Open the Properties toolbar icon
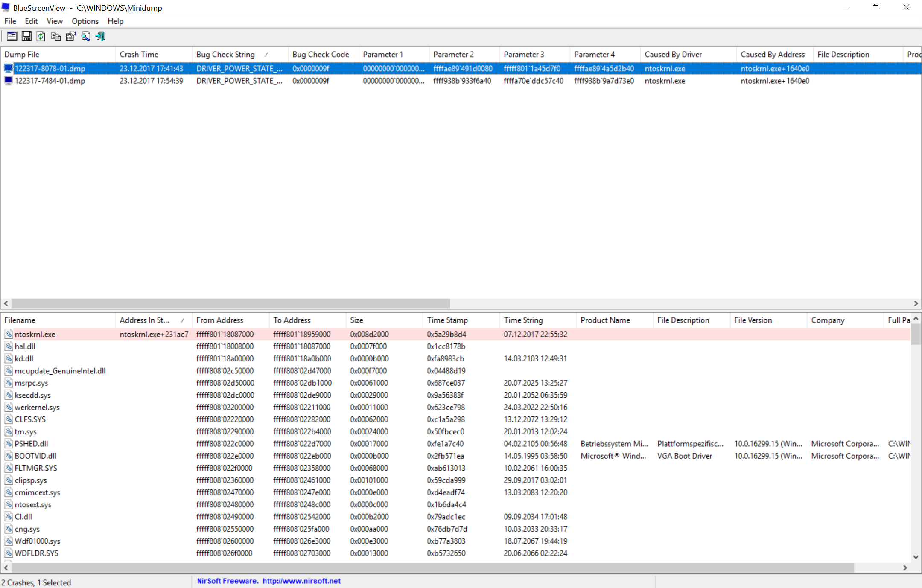The height and width of the screenshot is (588, 922). (70, 36)
